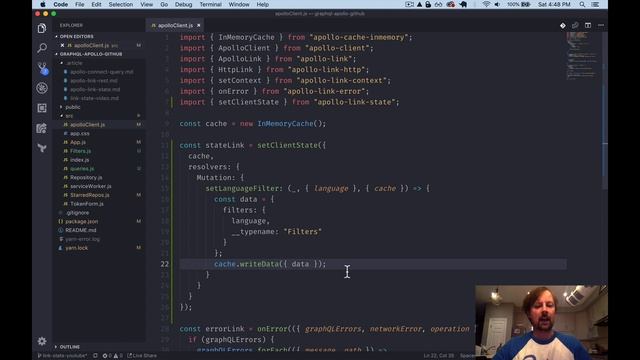The height and width of the screenshot is (360, 640).
Task: Close the apolloClient.js editor tab
Action: tap(199, 25)
